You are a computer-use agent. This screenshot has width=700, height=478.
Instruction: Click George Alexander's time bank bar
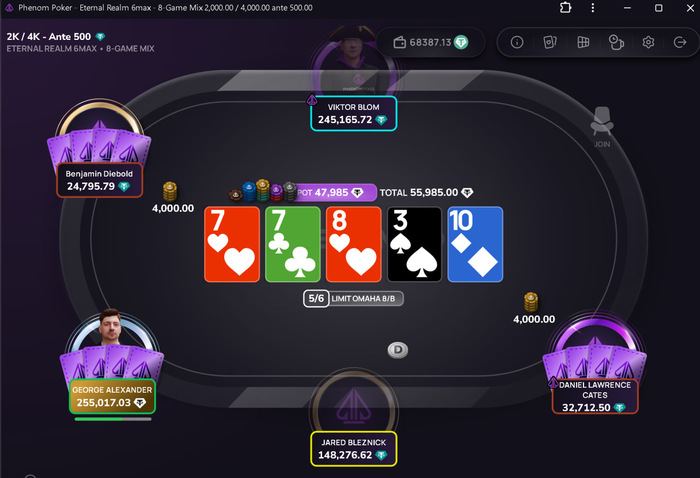tap(113, 419)
